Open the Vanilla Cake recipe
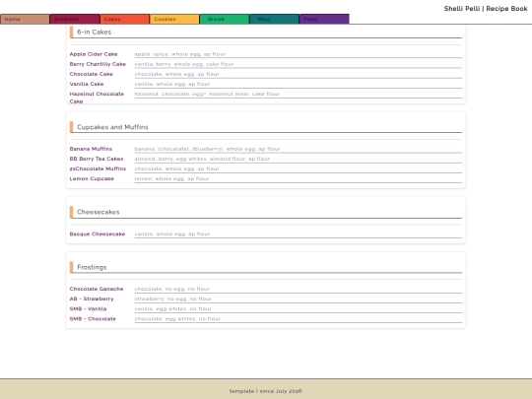Screen dimensions: 532x399 86,84
